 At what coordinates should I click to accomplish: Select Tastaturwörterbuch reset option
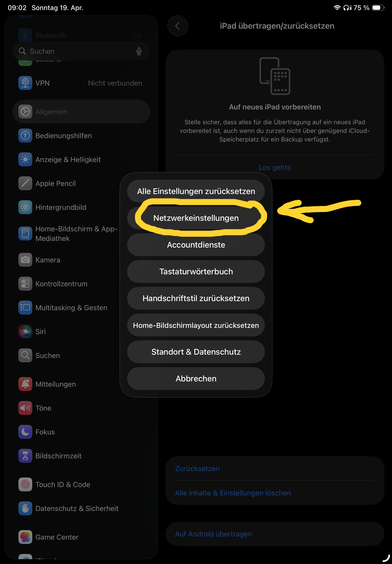(x=196, y=271)
